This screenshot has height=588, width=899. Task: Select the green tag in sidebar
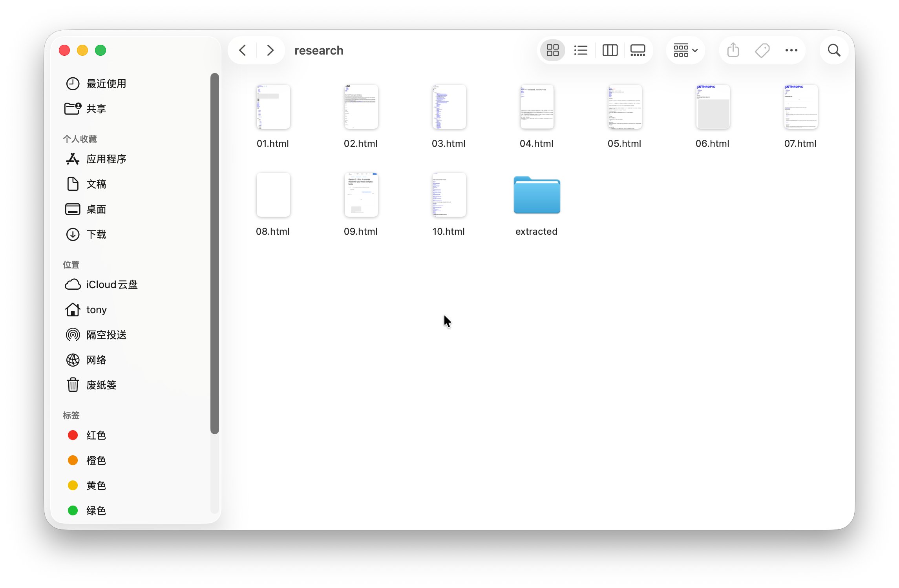96,511
